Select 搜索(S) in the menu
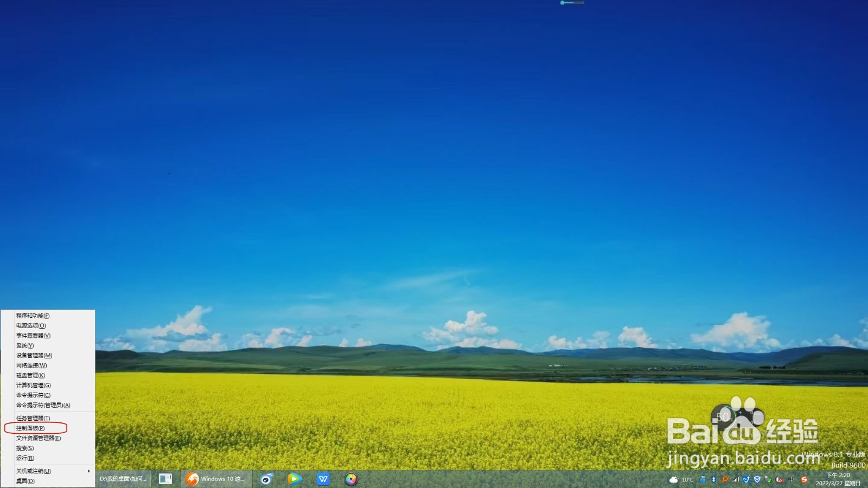Image resolution: width=868 pixels, height=488 pixels. 48,448
